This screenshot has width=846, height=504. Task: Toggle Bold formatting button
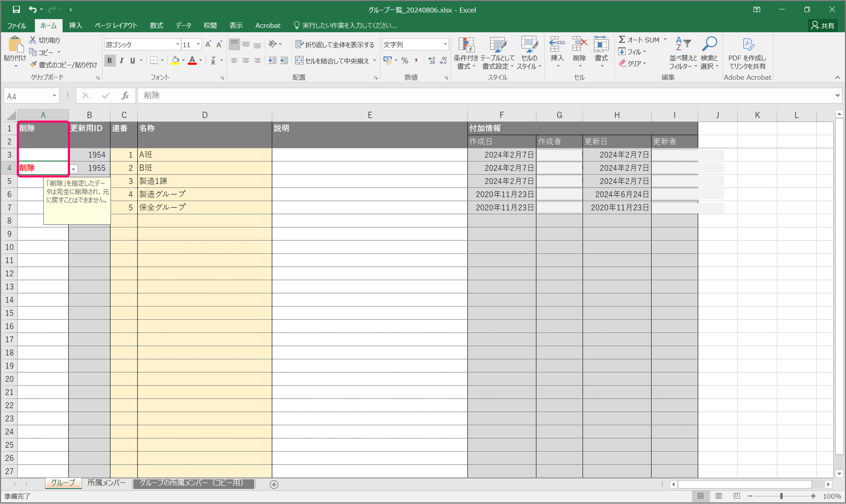[x=110, y=61]
